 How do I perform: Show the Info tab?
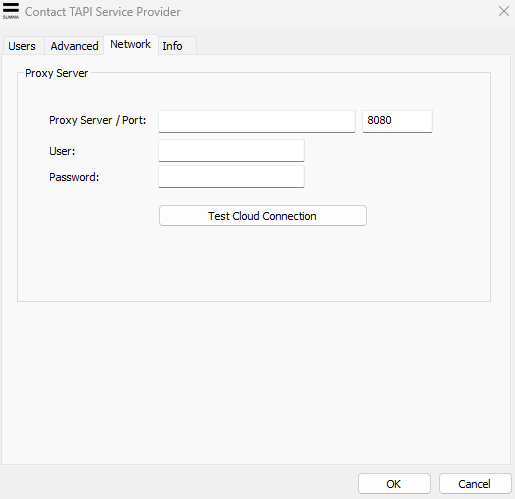177,46
